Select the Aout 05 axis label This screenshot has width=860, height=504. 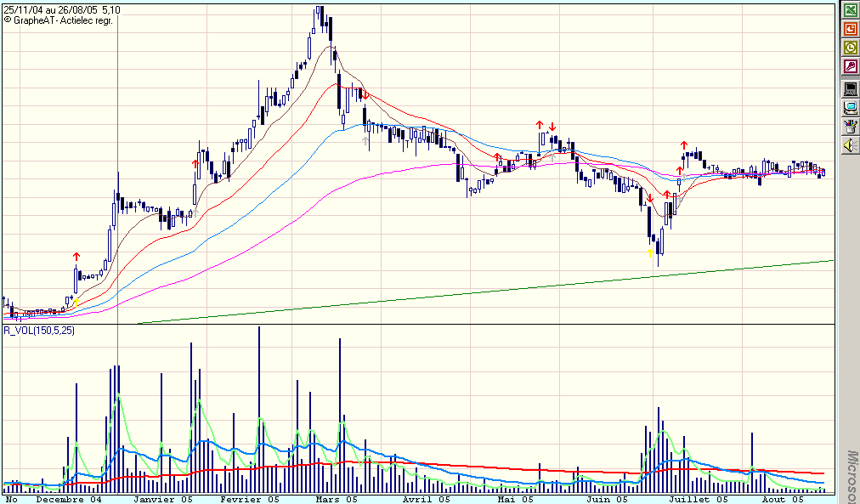tap(783, 499)
